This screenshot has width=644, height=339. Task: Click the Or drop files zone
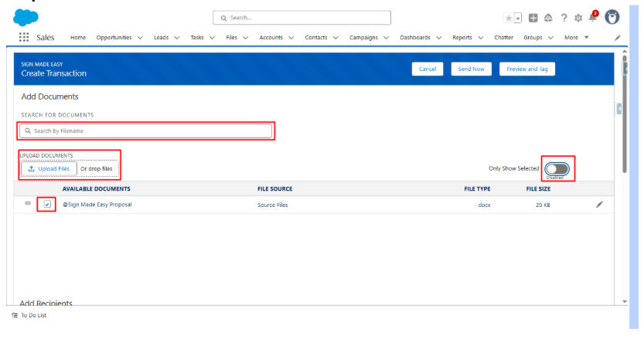[x=97, y=168]
